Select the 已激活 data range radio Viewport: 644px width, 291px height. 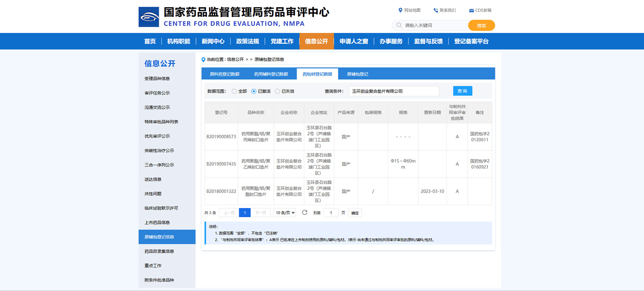pyautogui.click(x=254, y=91)
